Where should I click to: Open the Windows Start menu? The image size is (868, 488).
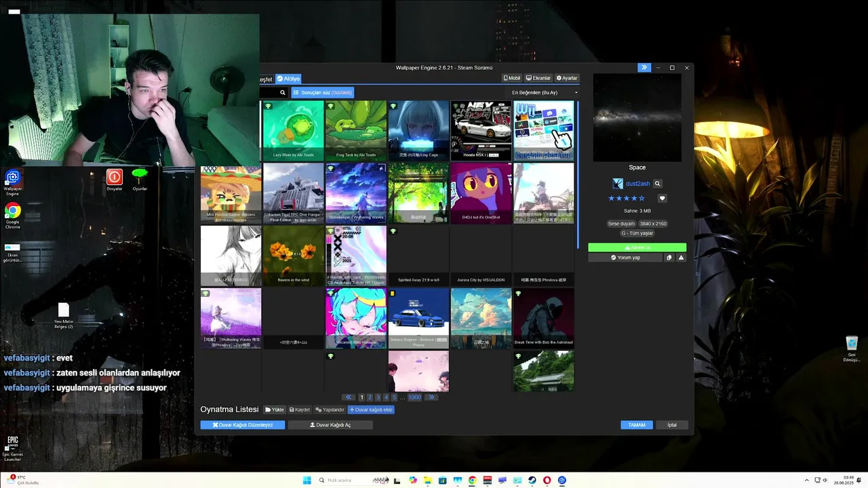(307, 481)
